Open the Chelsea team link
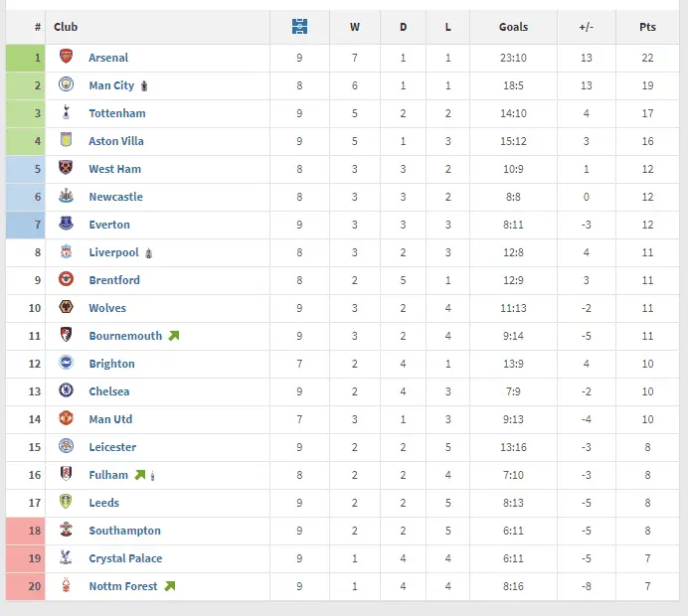The height and width of the screenshot is (616, 688). click(x=108, y=391)
